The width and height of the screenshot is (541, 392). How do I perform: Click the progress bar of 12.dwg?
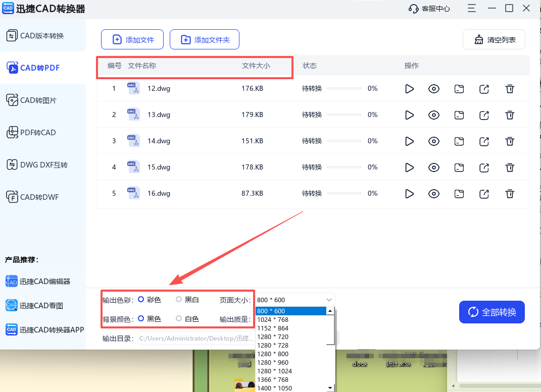pyautogui.click(x=345, y=88)
